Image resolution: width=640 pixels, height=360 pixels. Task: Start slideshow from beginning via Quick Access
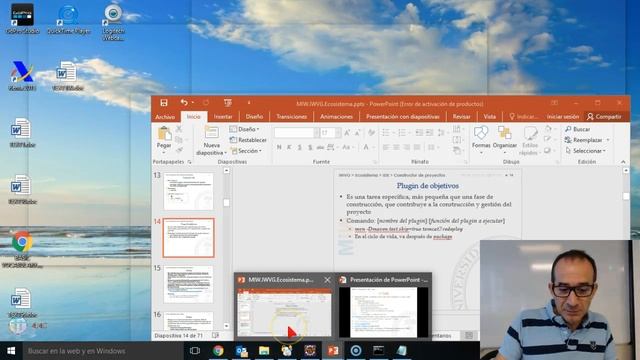point(228,102)
